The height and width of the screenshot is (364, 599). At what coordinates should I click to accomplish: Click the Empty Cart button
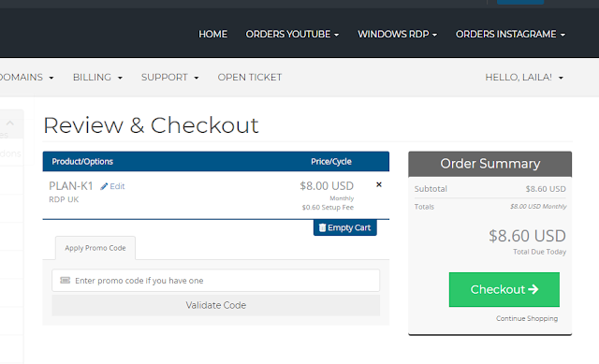(345, 227)
